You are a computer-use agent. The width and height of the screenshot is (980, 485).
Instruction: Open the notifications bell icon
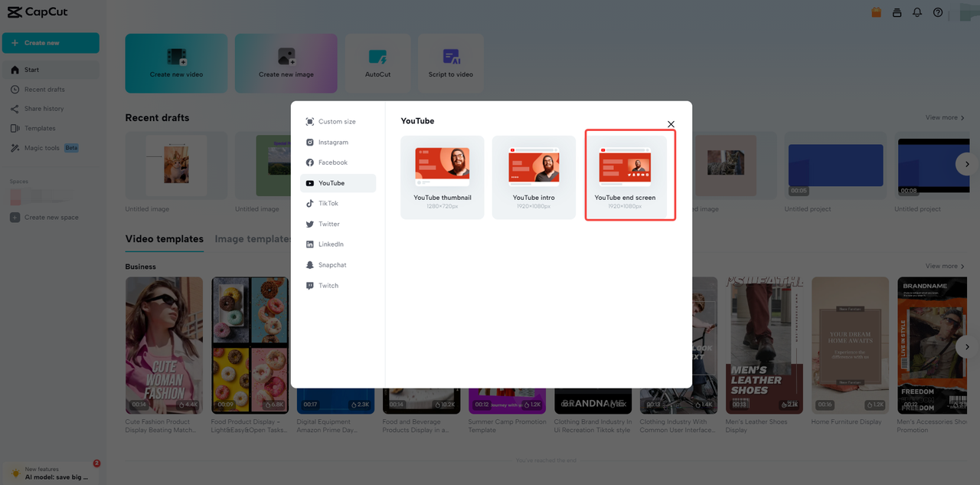coord(917,12)
